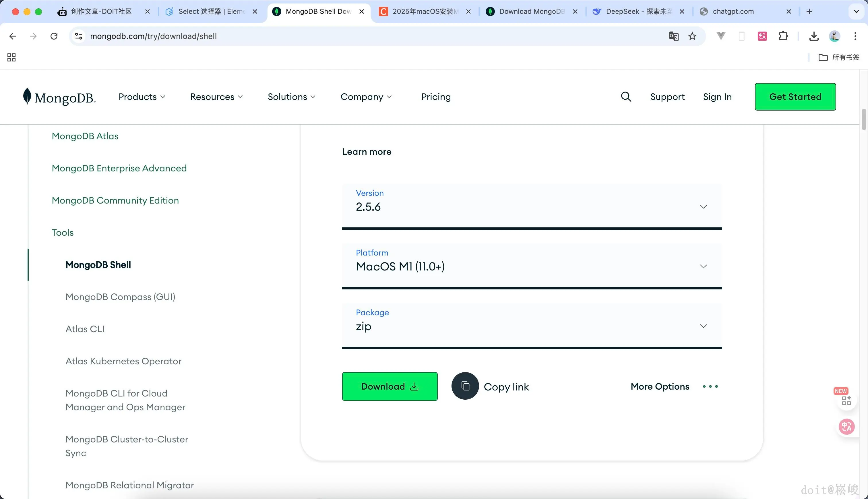This screenshot has width=868, height=499.
Task: Click the Copy link icon
Action: tap(465, 386)
